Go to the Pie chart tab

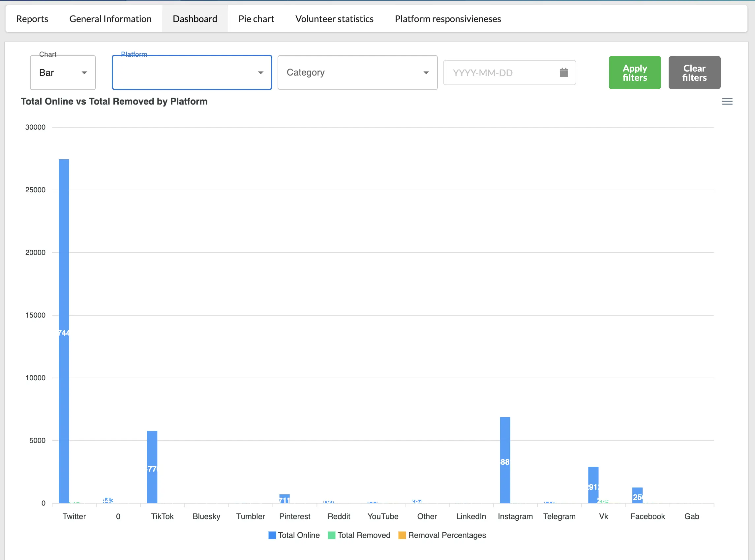(256, 19)
